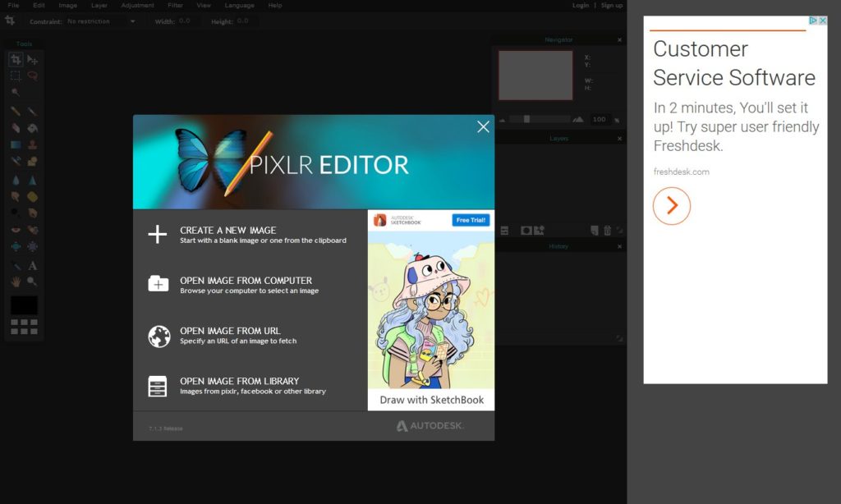The height and width of the screenshot is (504, 841).
Task: Close the Navigator panel
Action: tap(619, 39)
